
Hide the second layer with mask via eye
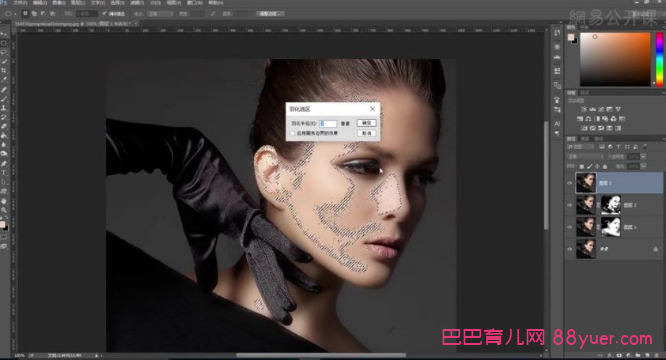pos(570,205)
